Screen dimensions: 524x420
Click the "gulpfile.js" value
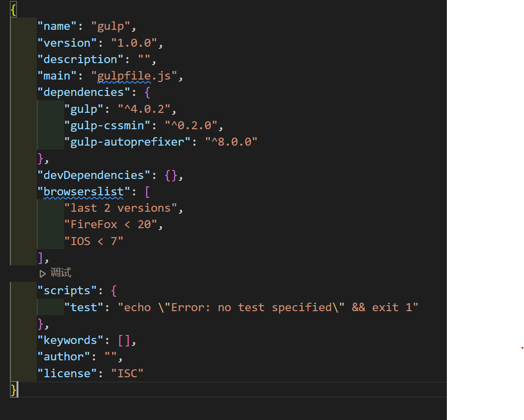[x=134, y=77]
